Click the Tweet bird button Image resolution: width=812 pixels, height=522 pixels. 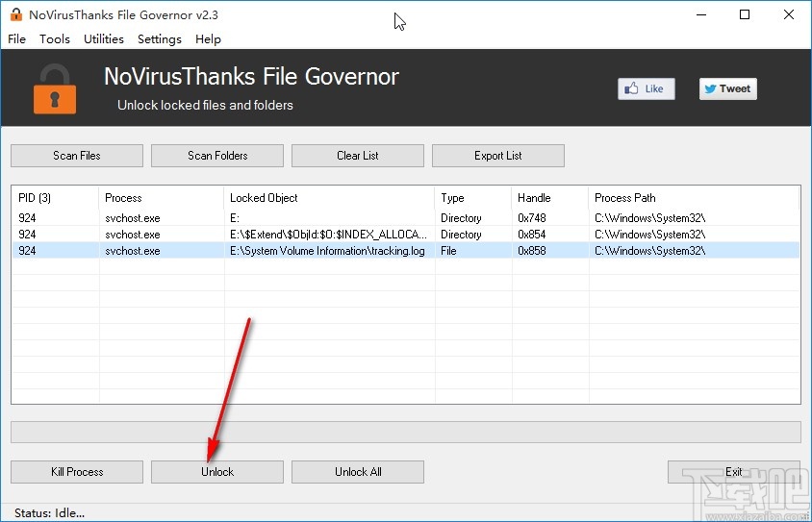[x=727, y=89]
